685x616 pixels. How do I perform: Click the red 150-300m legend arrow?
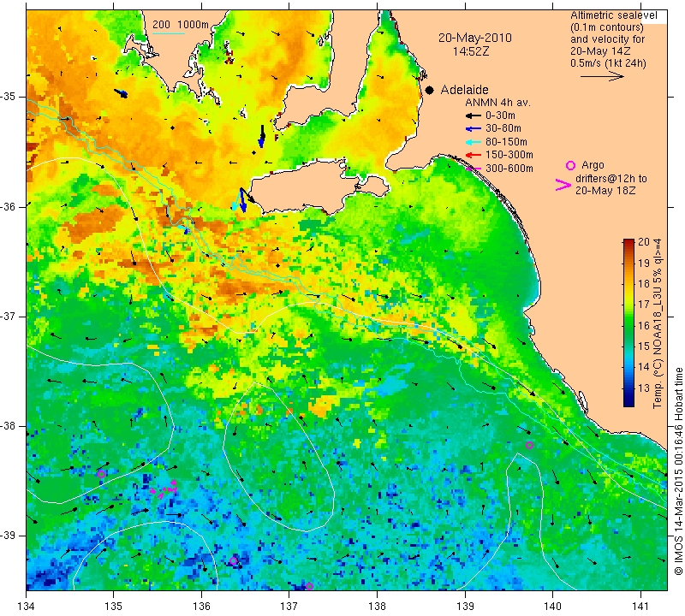(474, 155)
